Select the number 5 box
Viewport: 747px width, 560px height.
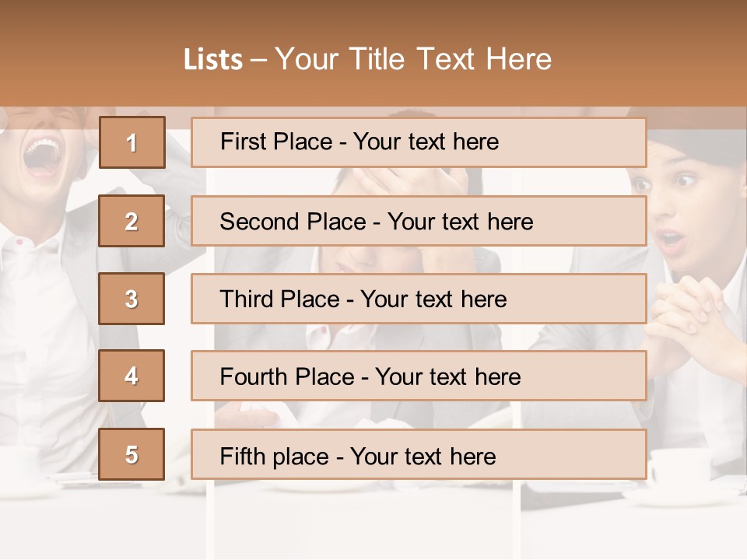click(132, 454)
